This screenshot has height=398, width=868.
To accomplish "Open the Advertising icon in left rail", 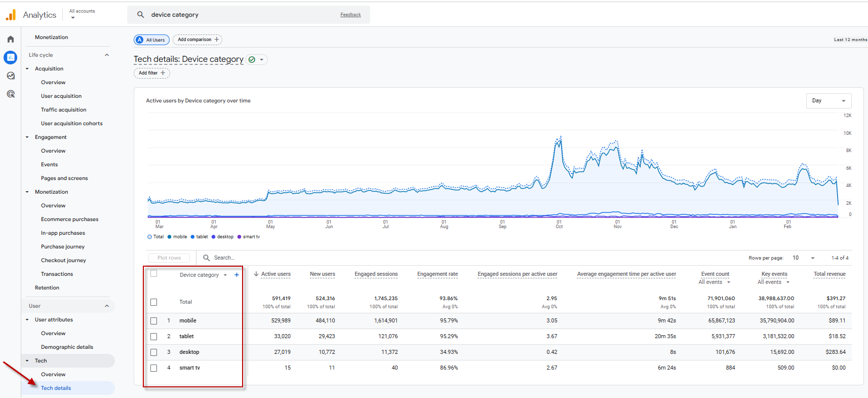I will [x=11, y=94].
